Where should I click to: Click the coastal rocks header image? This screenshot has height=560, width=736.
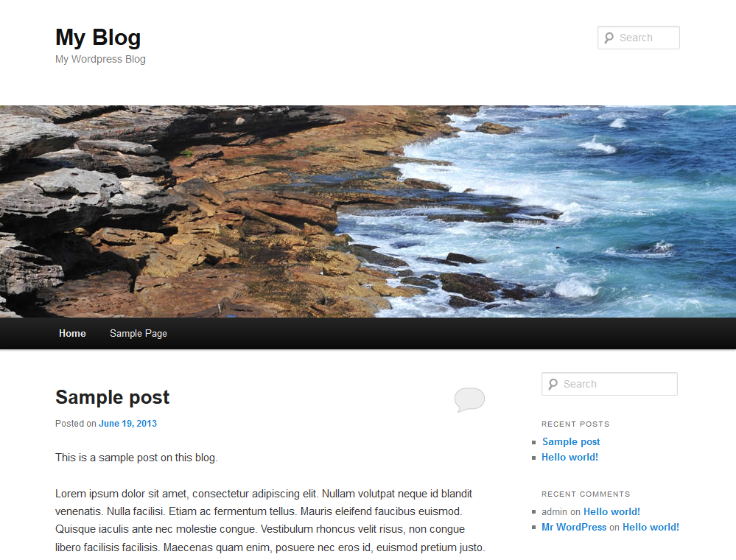pyautogui.click(x=368, y=211)
